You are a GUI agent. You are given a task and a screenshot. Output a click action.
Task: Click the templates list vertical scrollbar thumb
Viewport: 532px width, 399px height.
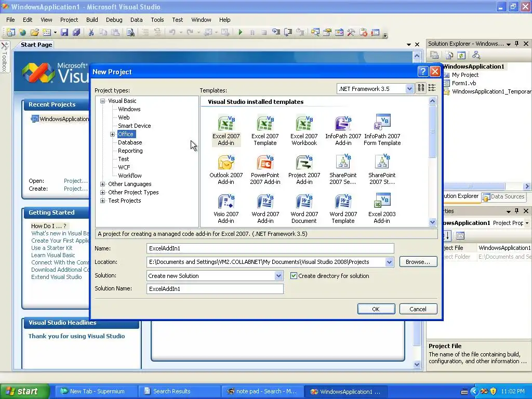click(x=432, y=131)
